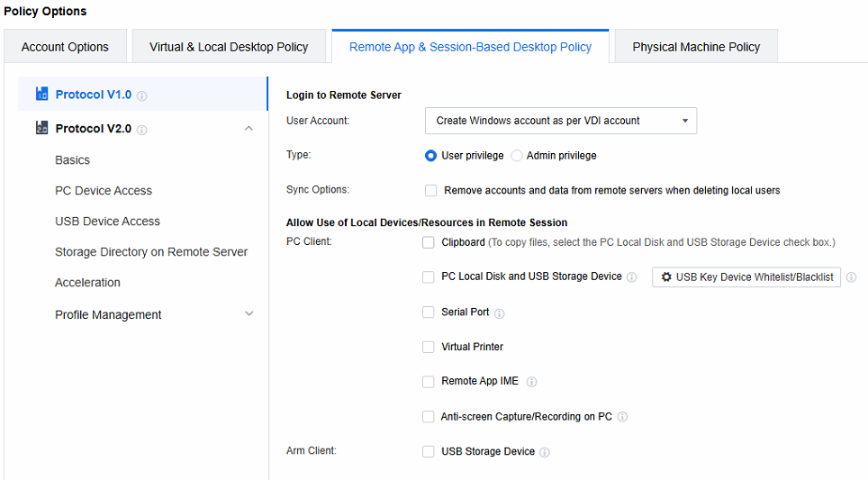Click info icon beside PC Local Disk option
The height and width of the screenshot is (480, 868).
click(x=632, y=277)
